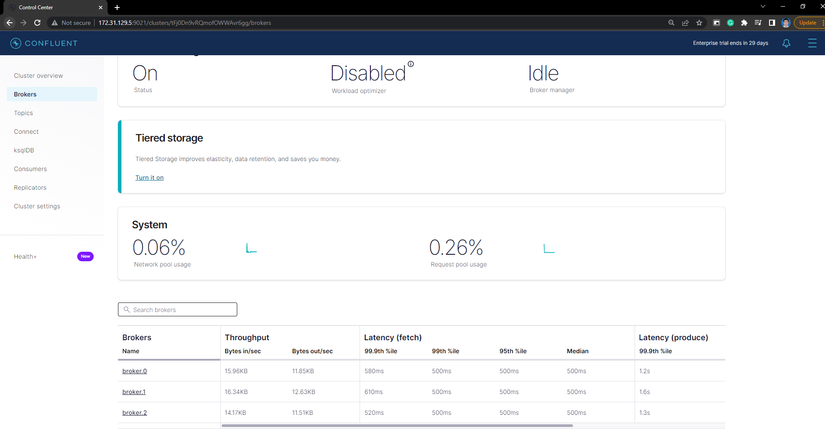Open the extensions puzzle icon
The width and height of the screenshot is (825, 431).
coord(744,23)
